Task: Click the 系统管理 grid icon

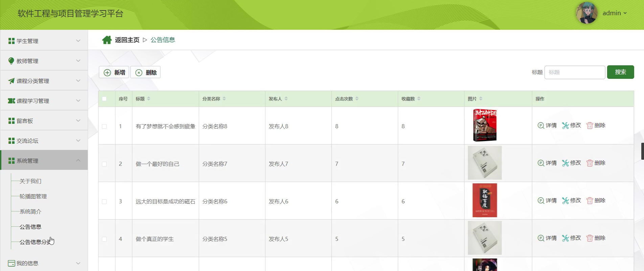Action: click(x=11, y=161)
